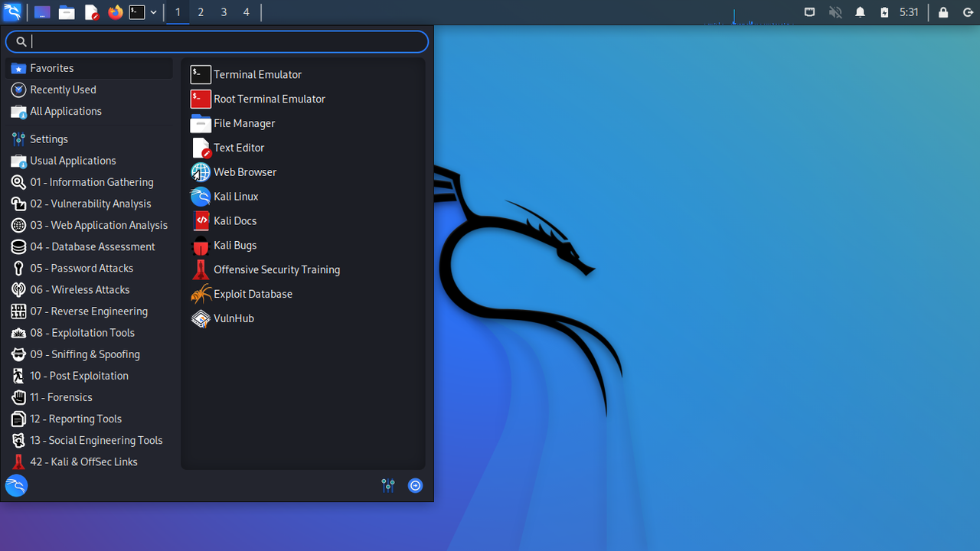This screenshot has width=980, height=551.
Task: Toggle notifications using the bell tray icon
Action: tap(859, 12)
